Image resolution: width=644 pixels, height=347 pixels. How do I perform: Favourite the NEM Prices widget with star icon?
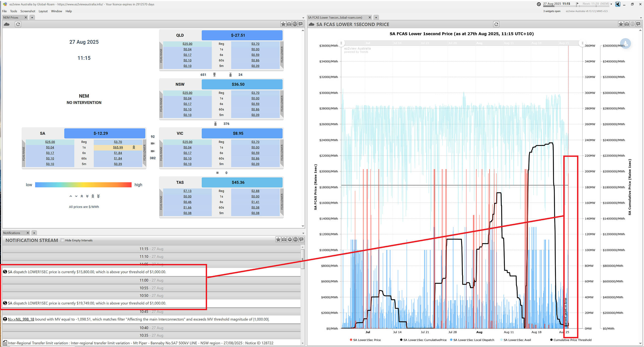(x=283, y=24)
